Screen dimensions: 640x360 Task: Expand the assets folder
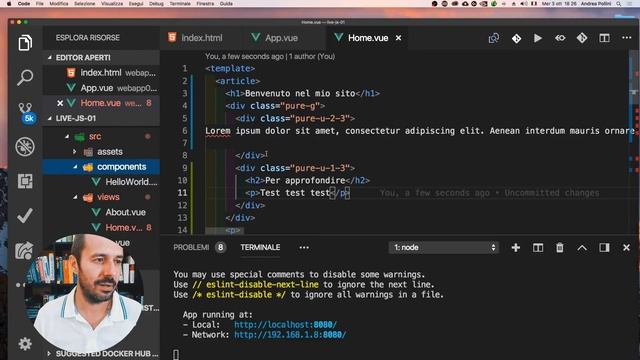(x=75, y=152)
